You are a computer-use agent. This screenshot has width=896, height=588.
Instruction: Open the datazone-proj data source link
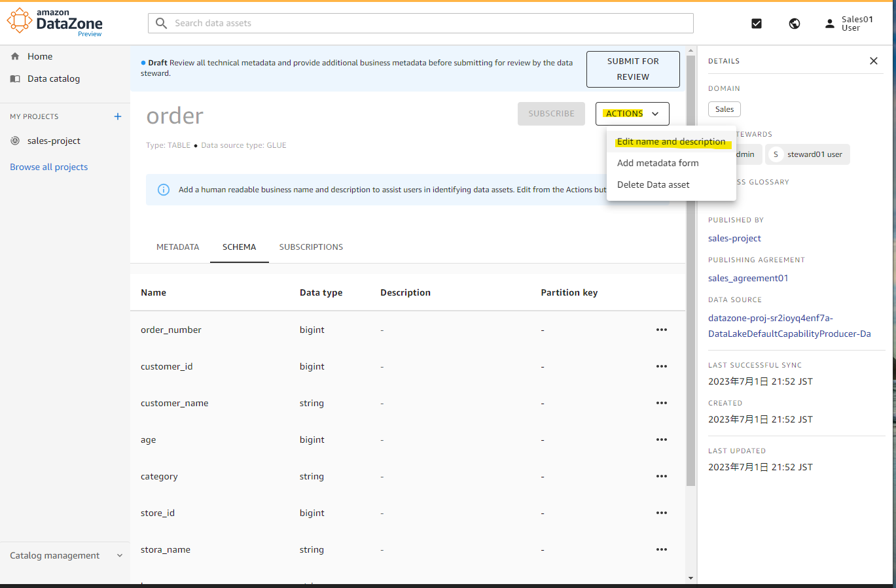789,326
